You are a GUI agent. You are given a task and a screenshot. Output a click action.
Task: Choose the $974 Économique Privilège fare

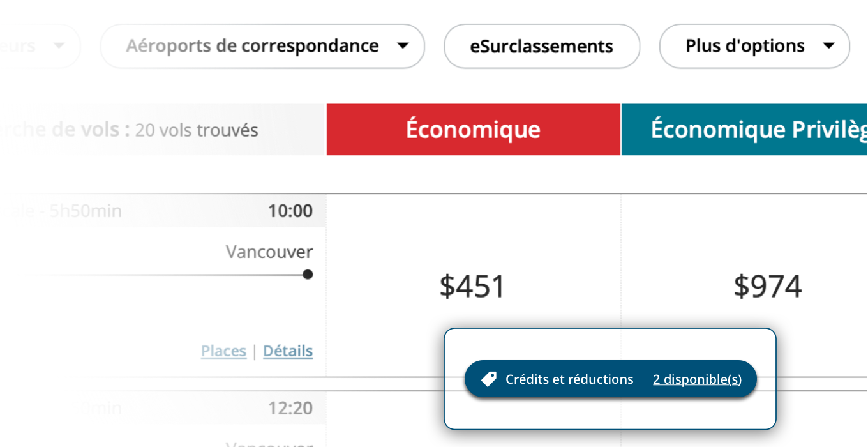coord(767,287)
